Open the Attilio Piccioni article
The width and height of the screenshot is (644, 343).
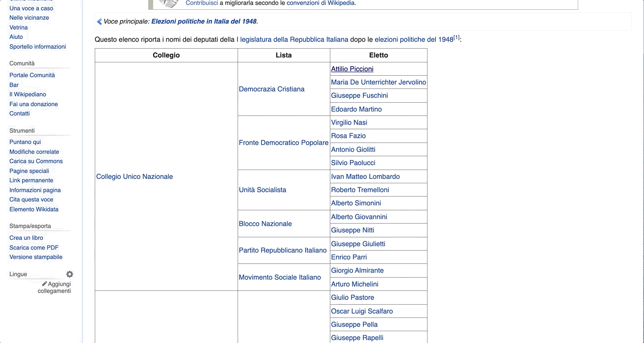coord(352,69)
